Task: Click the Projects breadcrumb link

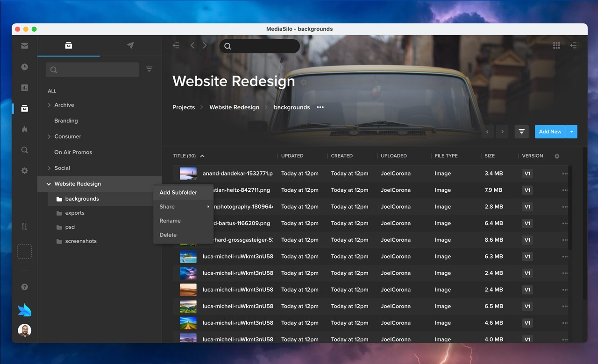Action: (184, 107)
